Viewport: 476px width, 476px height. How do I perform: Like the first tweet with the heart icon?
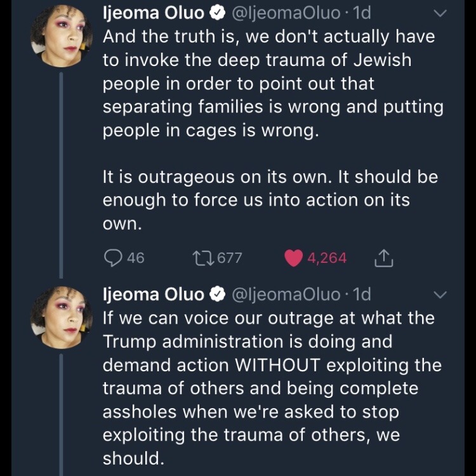tap(293, 258)
